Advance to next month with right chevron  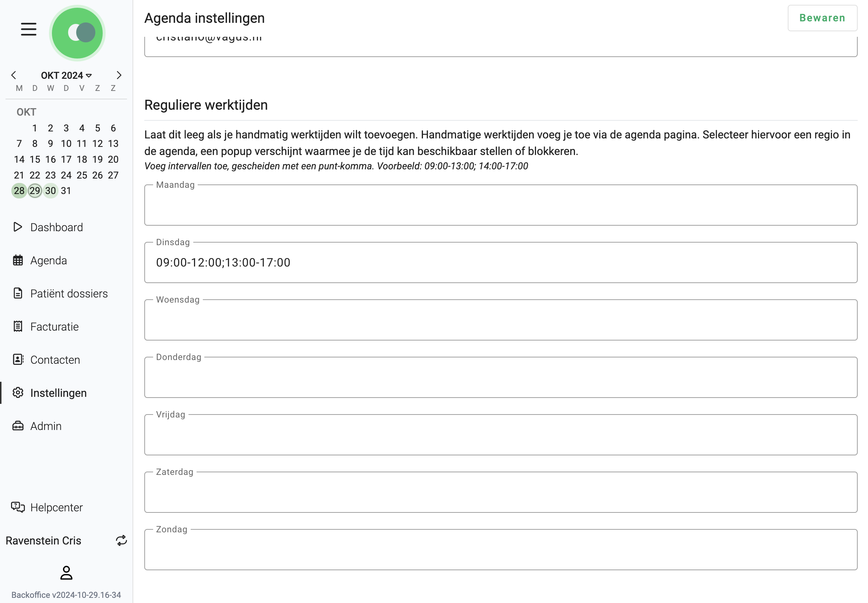119,75
